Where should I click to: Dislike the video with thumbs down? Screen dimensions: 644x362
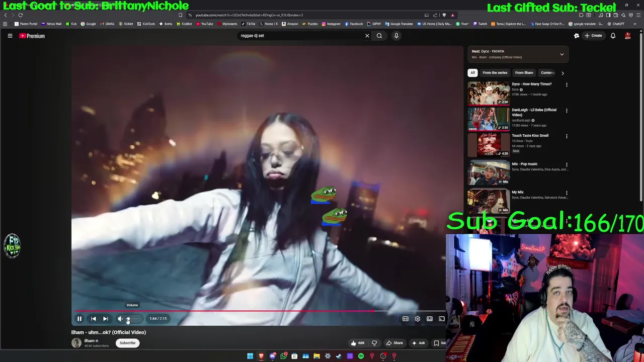(x=374, y=343)
